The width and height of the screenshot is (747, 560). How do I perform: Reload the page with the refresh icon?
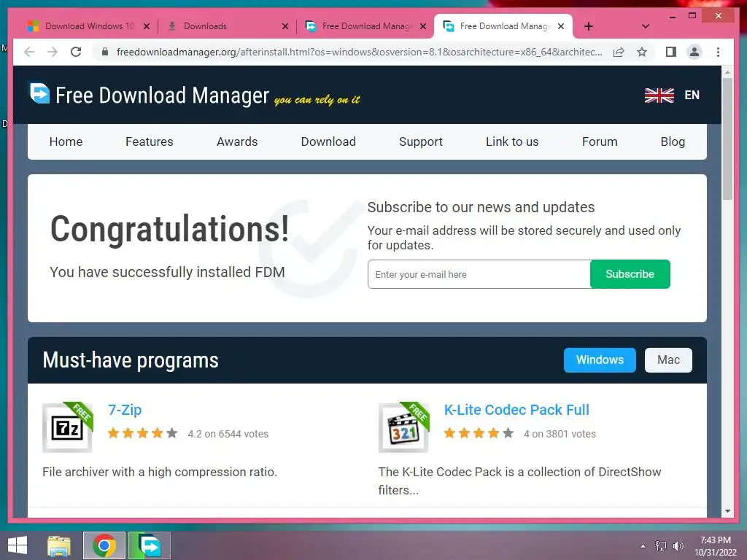coord(76,52)
